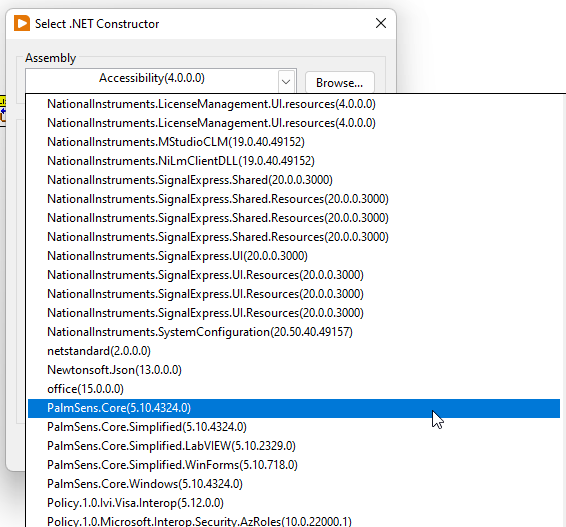Select office(15.0.0.0) assembly
This screenshot has width=566, height=527.
click(294, 389)
